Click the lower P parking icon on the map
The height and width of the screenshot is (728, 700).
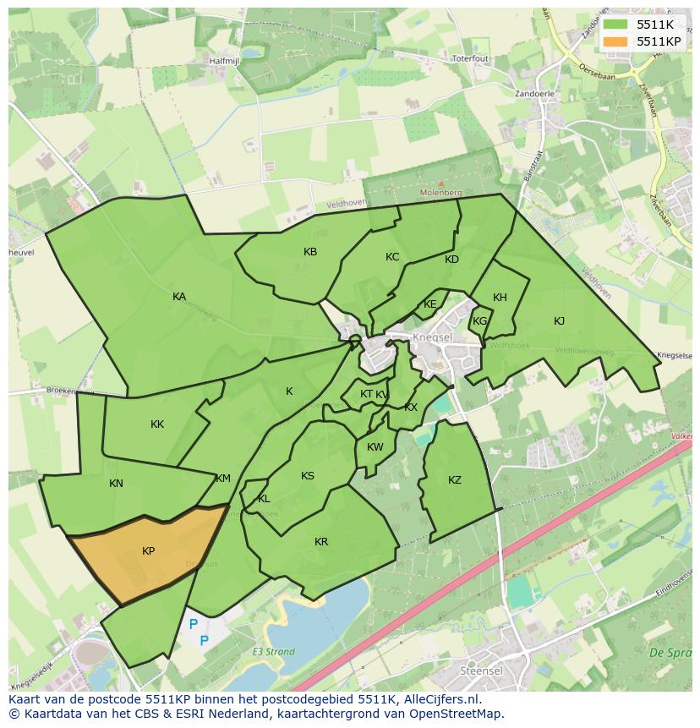pos(205,642)
